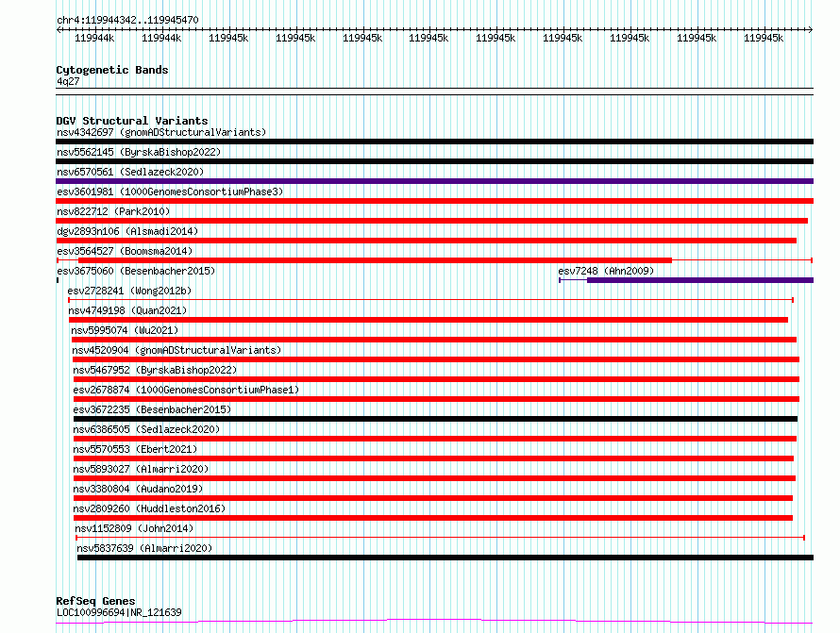Click the left arrow end of the ruler
The width and height of the screenshot is (840, 633).
pos(59,30)
